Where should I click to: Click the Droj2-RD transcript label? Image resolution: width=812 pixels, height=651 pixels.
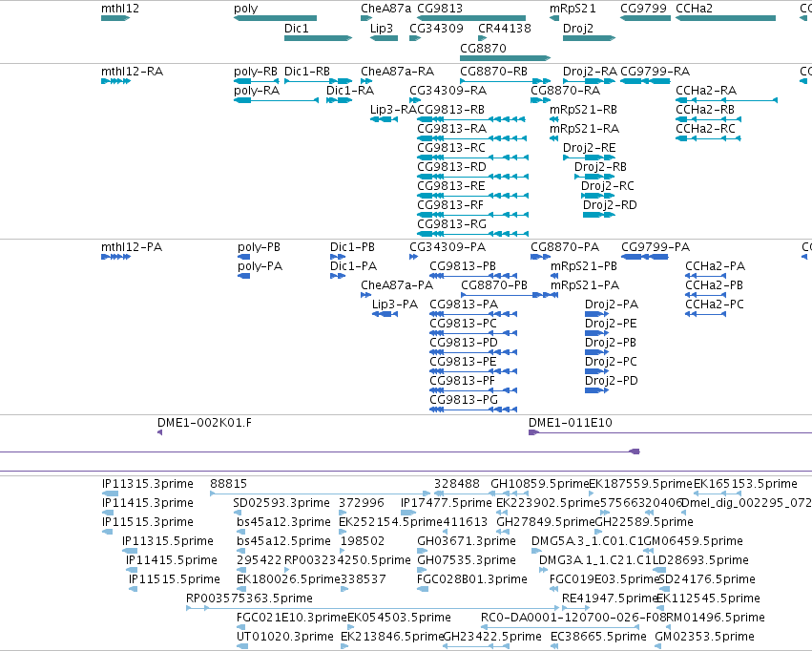(610, 205)
